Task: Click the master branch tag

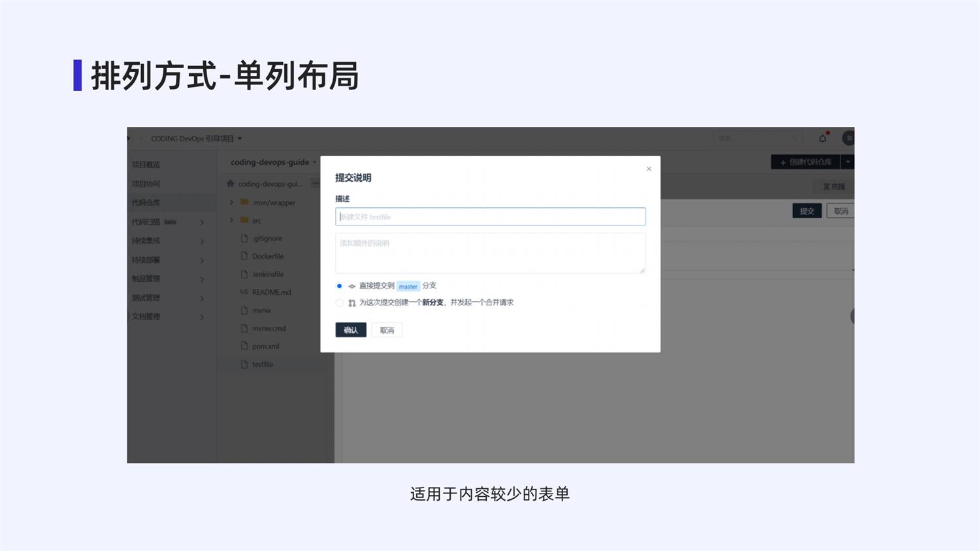Action: 408,286
